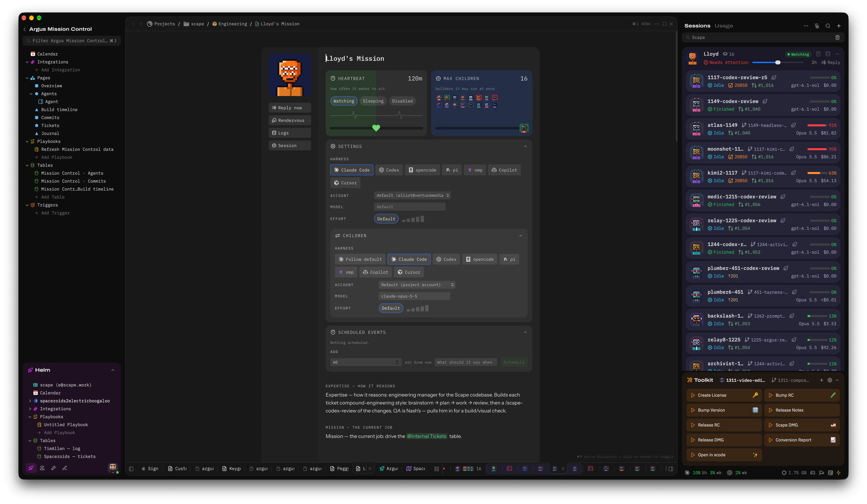The height and width of the screenshot is (504, 867).
Task: Toggle left sidebar icon in bottom tab bar
Action: 131,469
